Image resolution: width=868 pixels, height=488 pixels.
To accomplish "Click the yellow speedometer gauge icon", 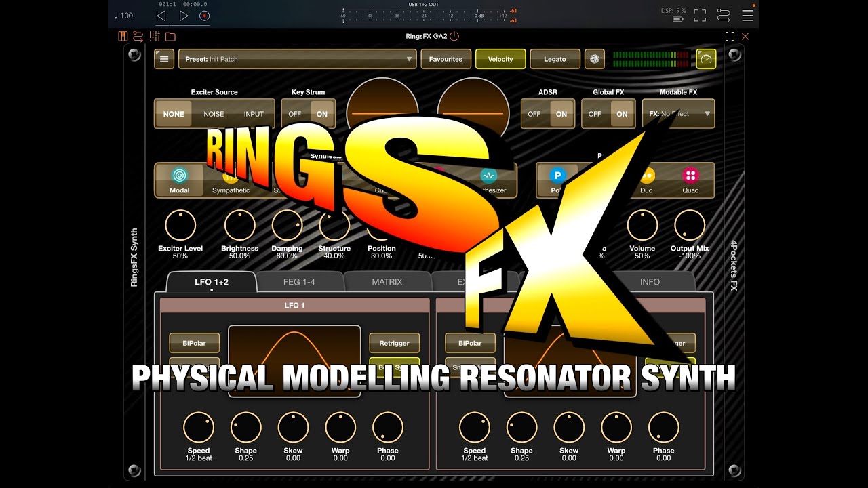I will coord(706,59).
